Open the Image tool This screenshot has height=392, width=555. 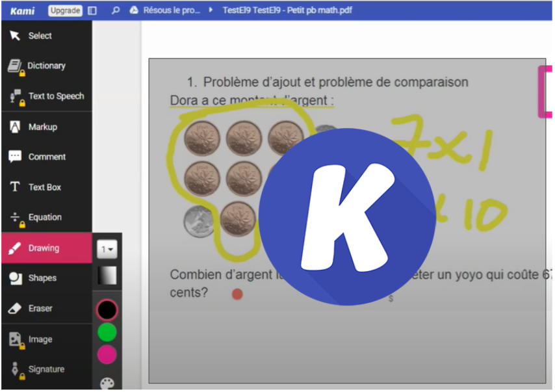tap(47, 339)
